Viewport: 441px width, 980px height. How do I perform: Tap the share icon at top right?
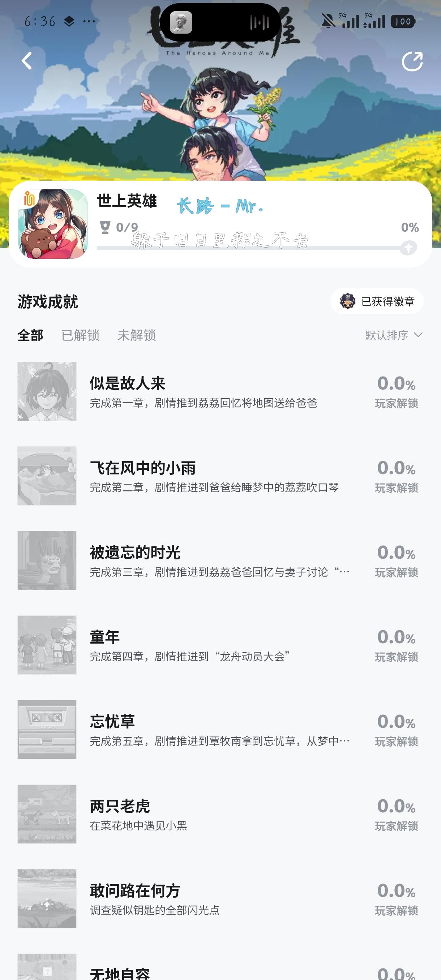click(412, 61)
